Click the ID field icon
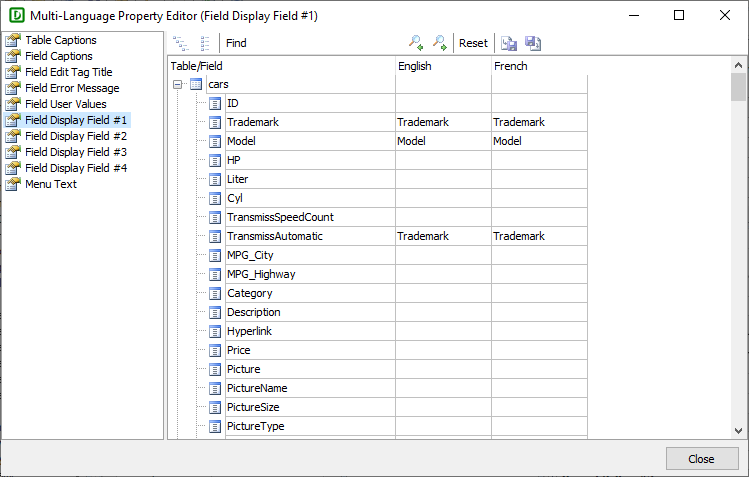This screenshot has height=477, width=749. [x=215, y=104]
